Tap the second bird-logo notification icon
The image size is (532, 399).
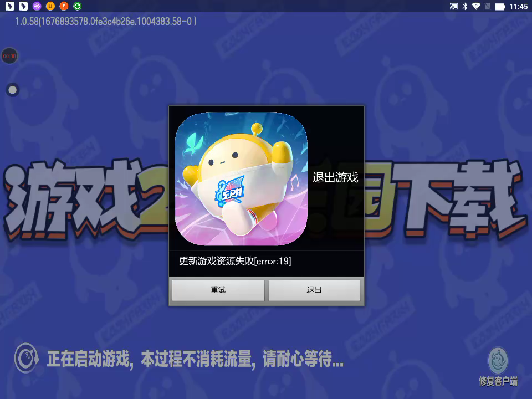pos(23,6)
